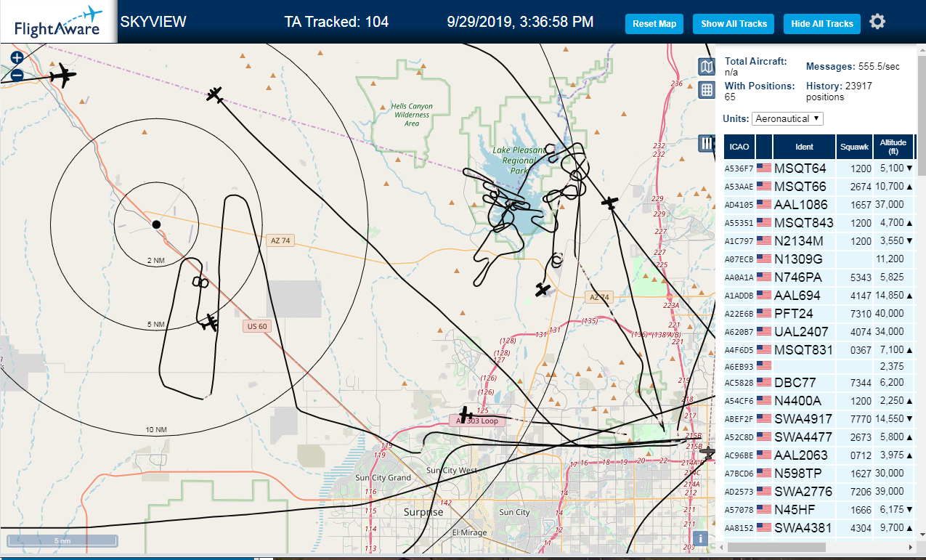The height and width of the screenshot is (560, 926).
Task: Select the N598TP row
Action: pos(819,473)
